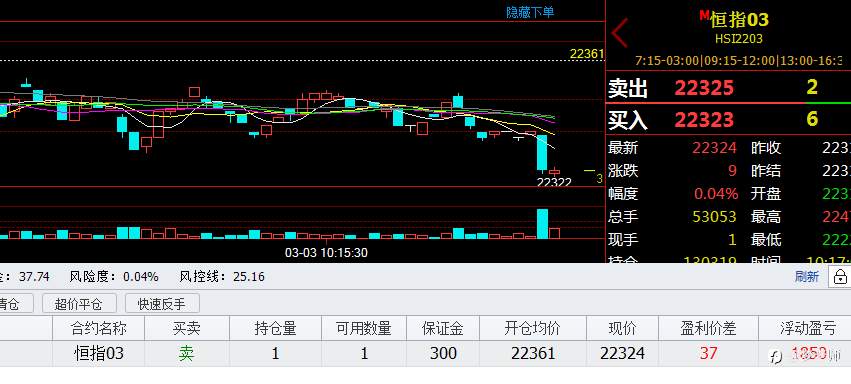Click the 卖出 price 22325
Image resolution: width=851 pixels, height=384 pixels.
pos(704,88)
